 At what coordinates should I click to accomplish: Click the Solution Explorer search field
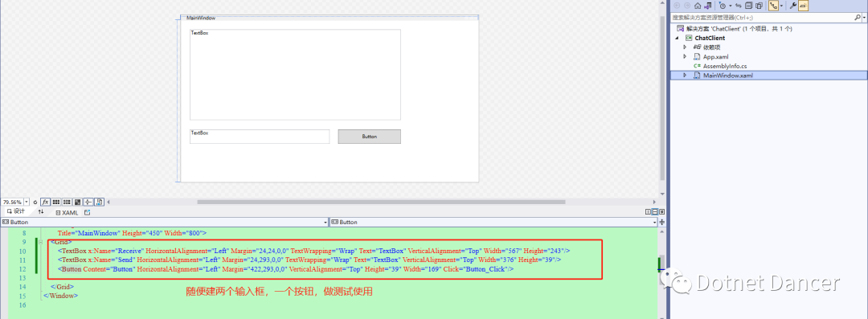[x=762, y=18]
